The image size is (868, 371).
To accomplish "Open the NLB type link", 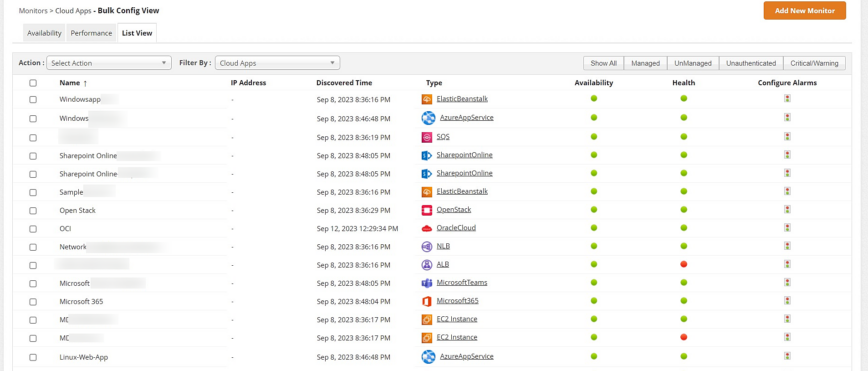I will 443,246.
